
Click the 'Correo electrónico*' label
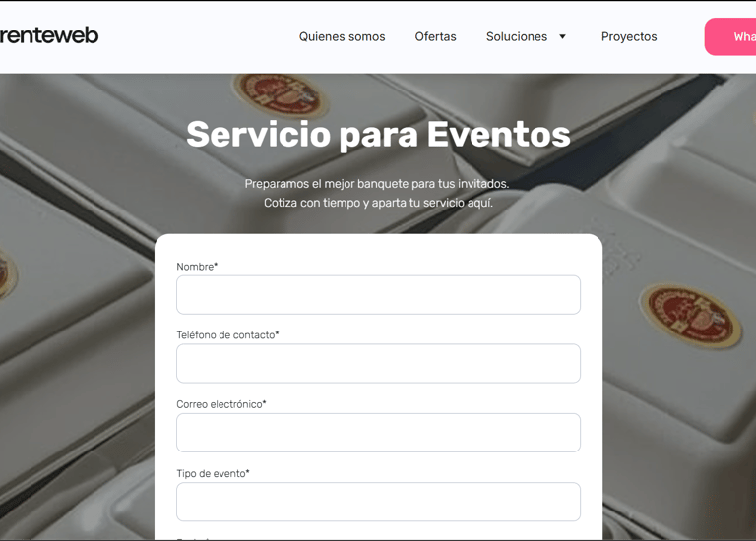(x=221, y=404)
